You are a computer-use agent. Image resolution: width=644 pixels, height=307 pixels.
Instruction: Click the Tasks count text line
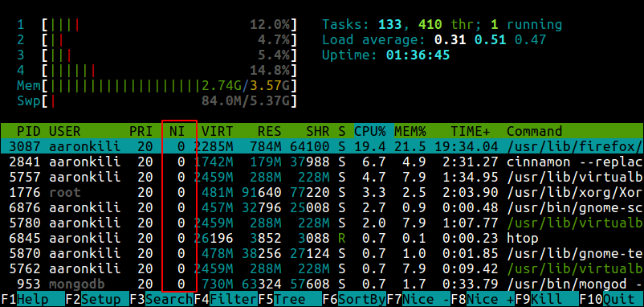442,25
